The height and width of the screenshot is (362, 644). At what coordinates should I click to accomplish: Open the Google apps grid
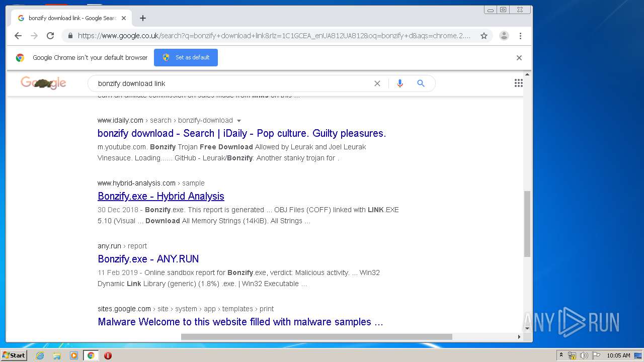click(x=519, y=83)
